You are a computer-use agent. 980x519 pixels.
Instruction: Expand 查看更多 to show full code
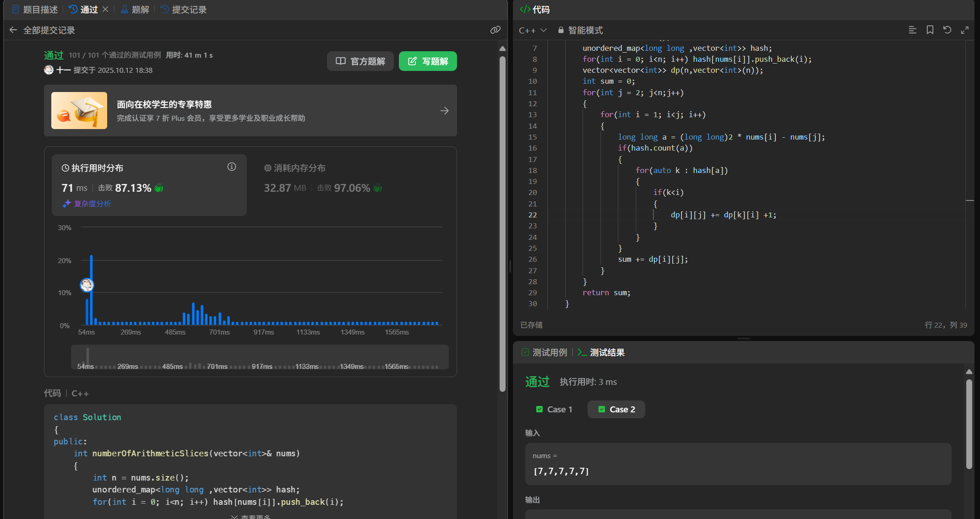251,516
